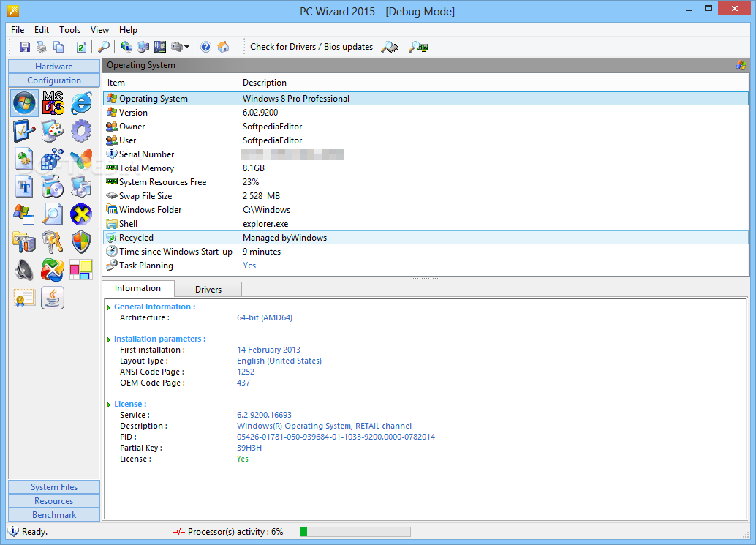The image size is (756, 545).
Task: Open the Resources sidebar section
Action: click(54, 501)
